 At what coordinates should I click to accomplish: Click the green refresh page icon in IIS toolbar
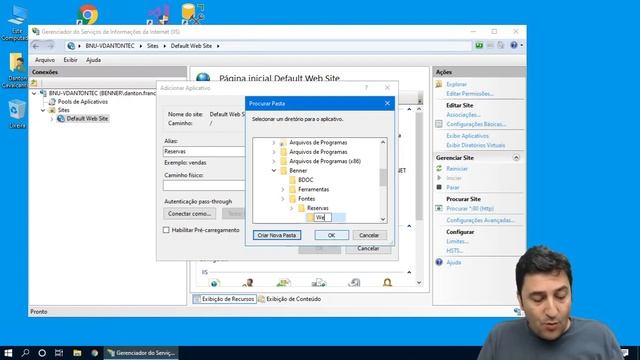[479, 45]
